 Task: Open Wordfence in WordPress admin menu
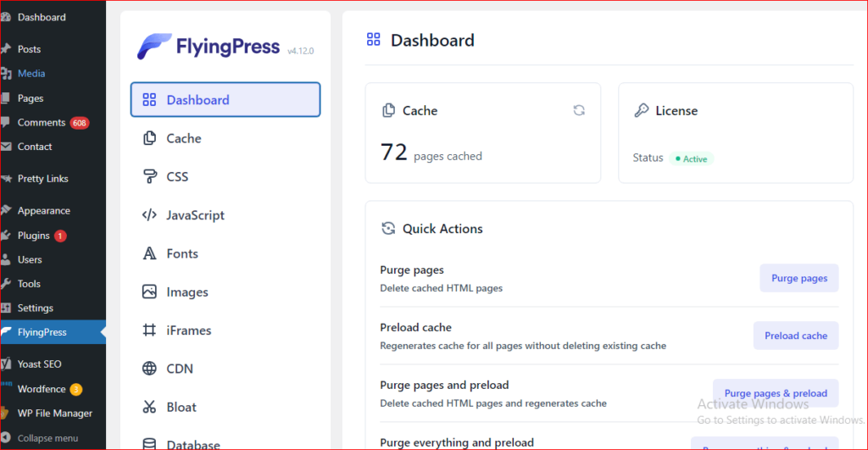click(53, 389)
